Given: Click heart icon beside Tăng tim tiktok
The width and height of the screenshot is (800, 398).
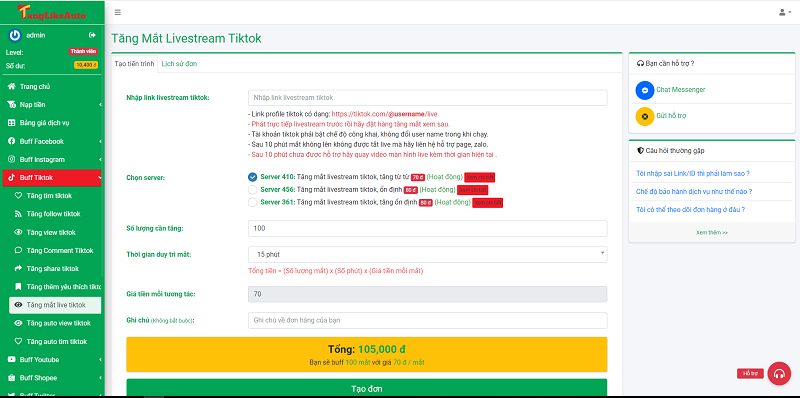Looking at the screenshot, I should tap(18, 196).
